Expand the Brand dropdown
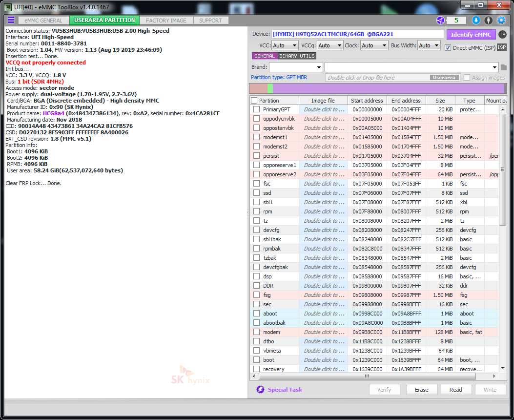Image resolution: width=514 pixels, height=420 pixels. coord(296,67)
